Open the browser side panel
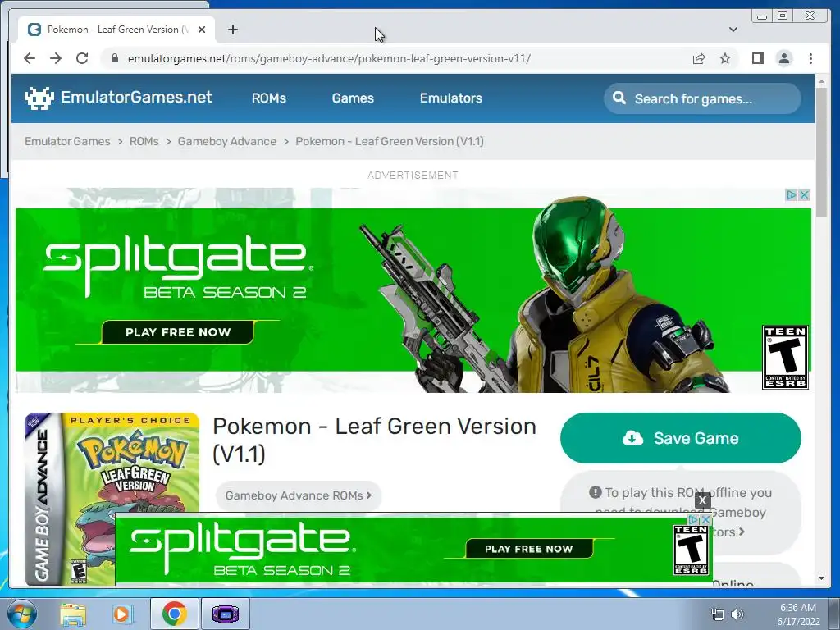The height and width of the screenshot is (630, 840). 757,58
